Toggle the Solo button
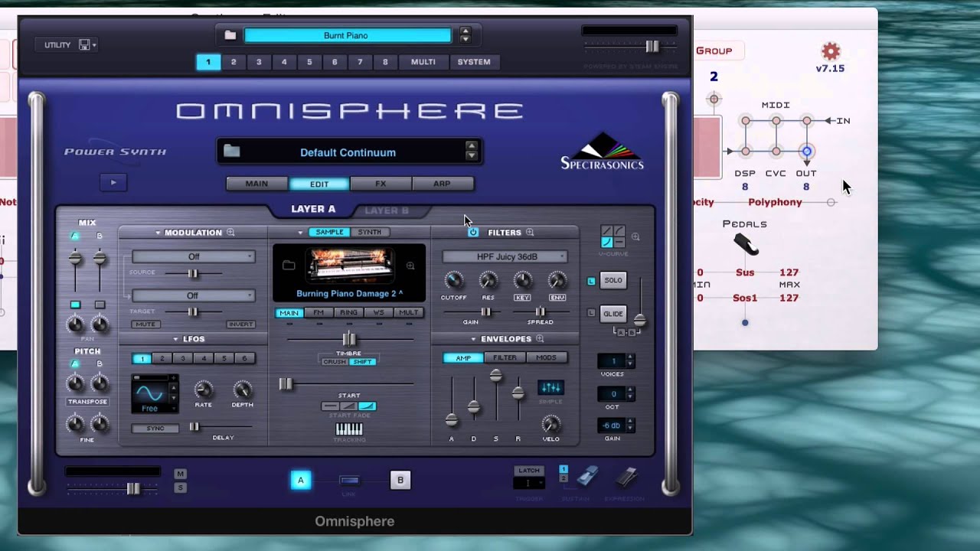 (613, 280)
